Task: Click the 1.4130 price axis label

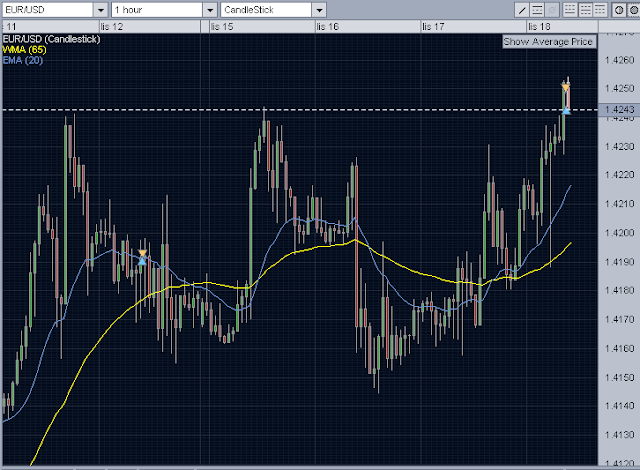Action: click(x=619, y=435)
